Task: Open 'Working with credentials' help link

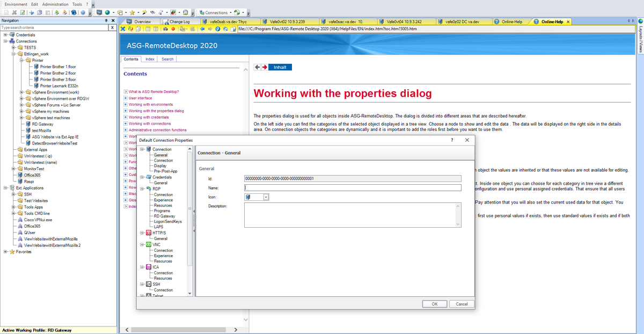Action: [x=149, y=117]
